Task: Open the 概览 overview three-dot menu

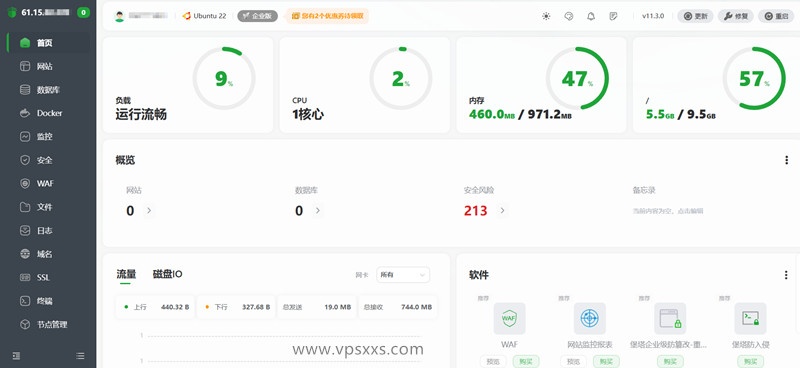Action: point(786,160)
